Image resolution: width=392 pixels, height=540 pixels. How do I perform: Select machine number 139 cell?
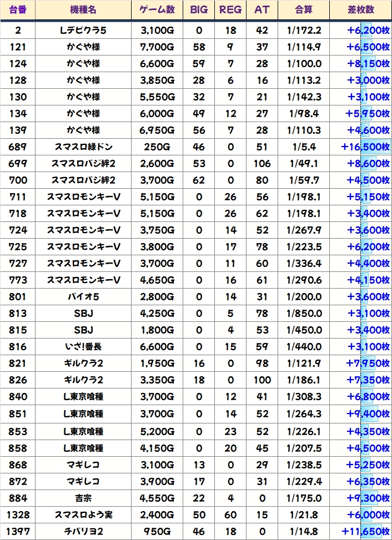(x=18, y=130)
